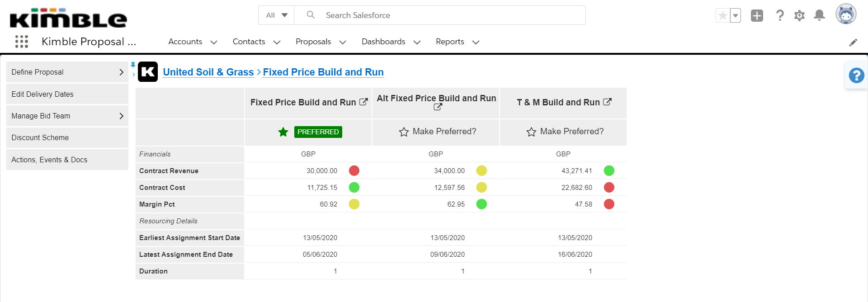Screen dimensions: 868x302
Task: Open the blue floating help button
Action: [856, 75]
